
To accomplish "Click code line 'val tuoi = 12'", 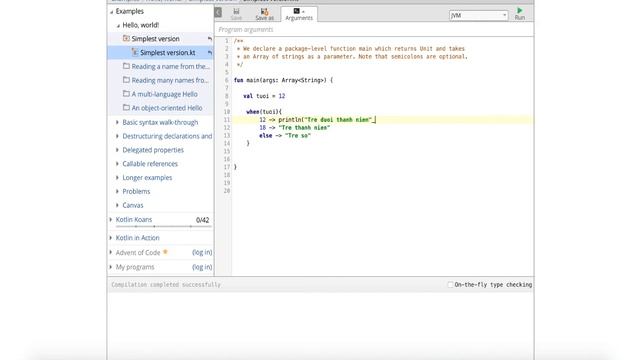I will coord(264,96).
